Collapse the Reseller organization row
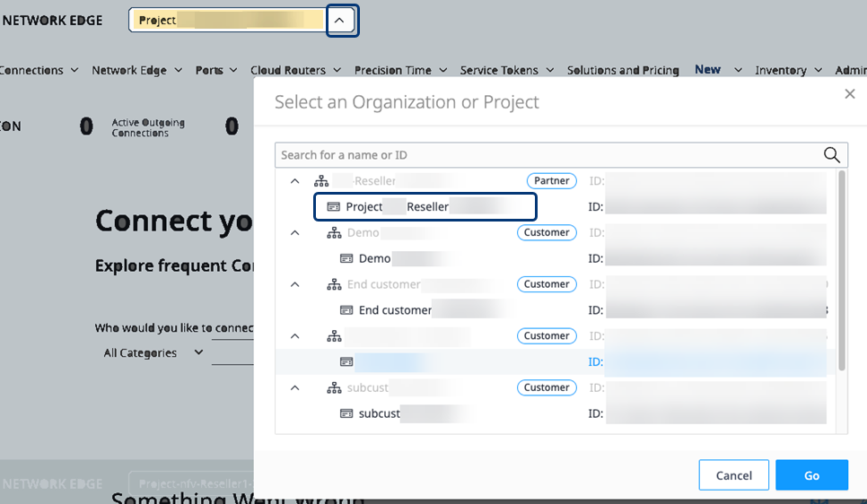Screen dimensions: 867x504 294,181
